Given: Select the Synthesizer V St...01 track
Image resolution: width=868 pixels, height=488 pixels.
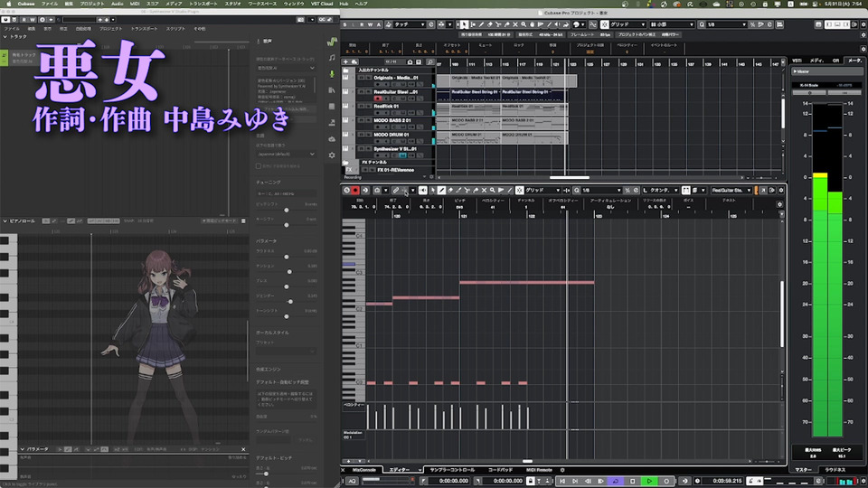Looking at the screenshot, I should (395, 149).
